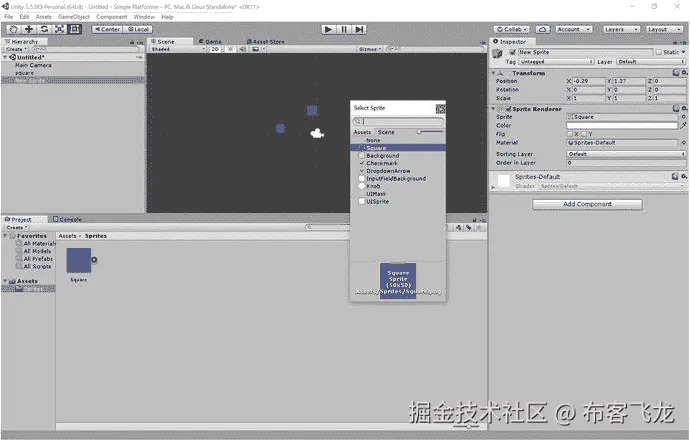Click the Color swatch field in Sprite Renderer
Viewport: 690px width, 441px height.
[622, 125]
